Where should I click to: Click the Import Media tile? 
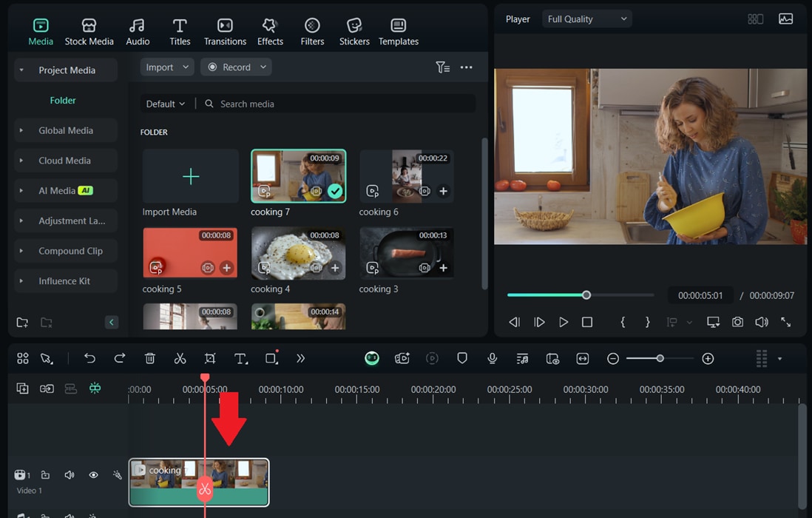pos(191,176)
